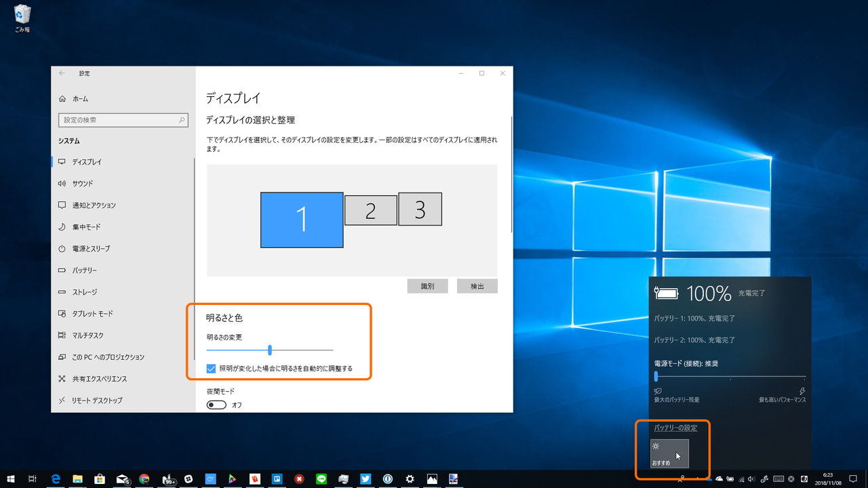Open the Settings gear on the taskbar
Screen dimensions: 868x488
coord(410,479)
